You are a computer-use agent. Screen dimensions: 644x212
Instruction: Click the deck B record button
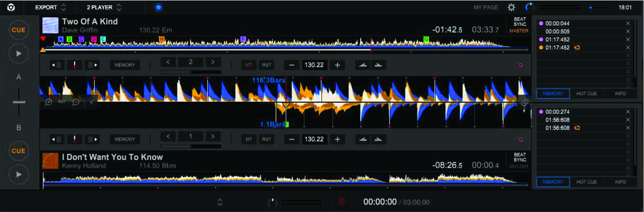(x=342, y=202)
